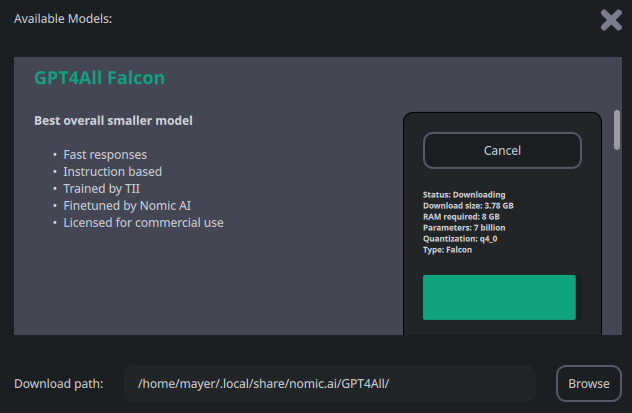Click the 'Fast responses' bullet item
Screen dimensions: 632x413
(x=105, y=155)
